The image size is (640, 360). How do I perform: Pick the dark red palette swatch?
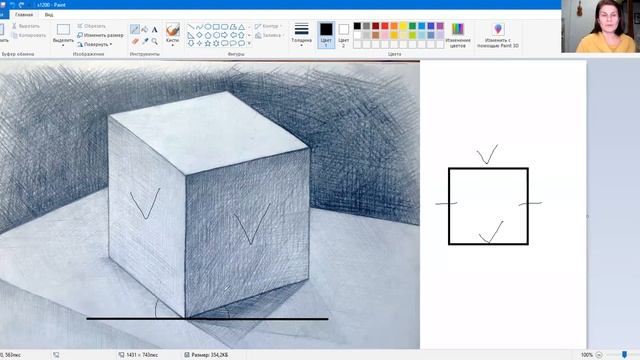coord(376,26)
